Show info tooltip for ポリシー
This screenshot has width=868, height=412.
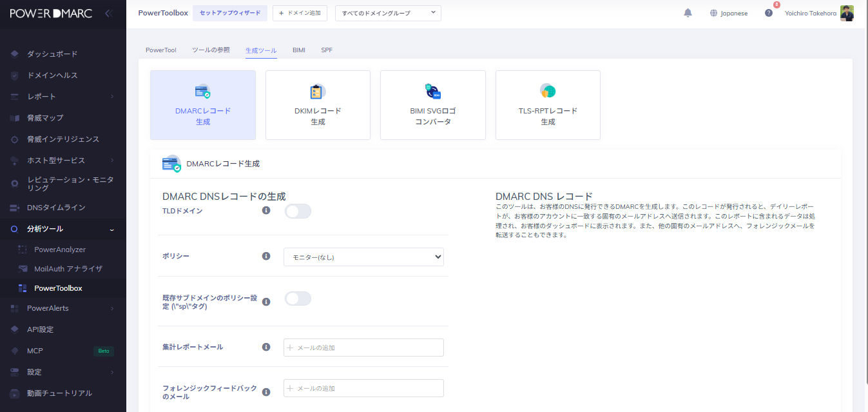(266, 256)
